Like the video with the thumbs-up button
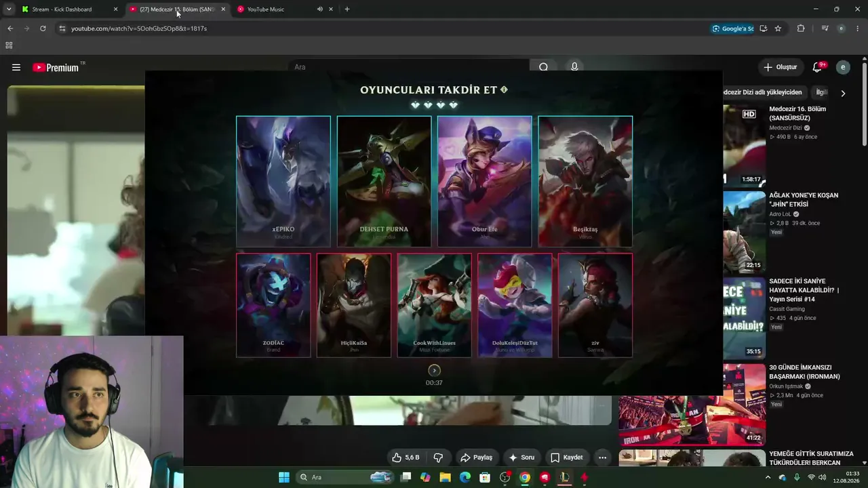The width and height of the screenshot is (868, 488). click(406, 457)
